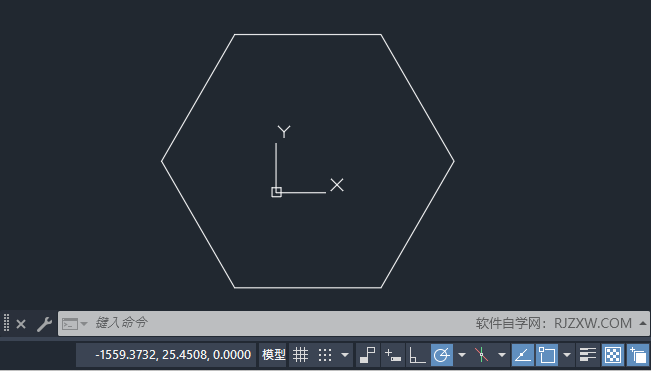Toggle 2D object snap icon
This screenshot has width=651, height=371.
(x=547, y=355)
